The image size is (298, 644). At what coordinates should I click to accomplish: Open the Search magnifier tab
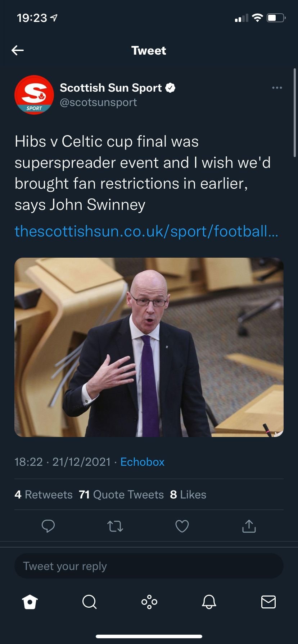coord(89,602)
